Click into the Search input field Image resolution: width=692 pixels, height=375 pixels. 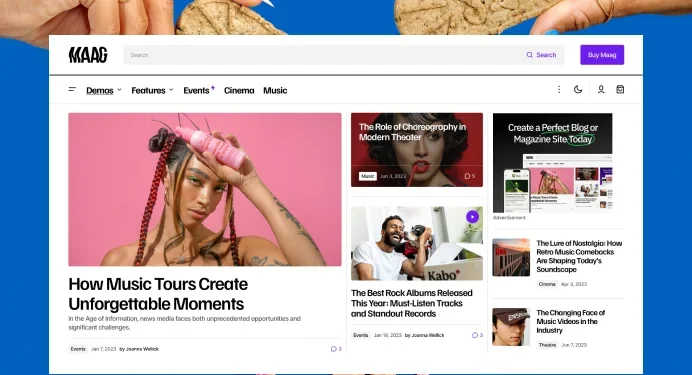tap(322, 55)
